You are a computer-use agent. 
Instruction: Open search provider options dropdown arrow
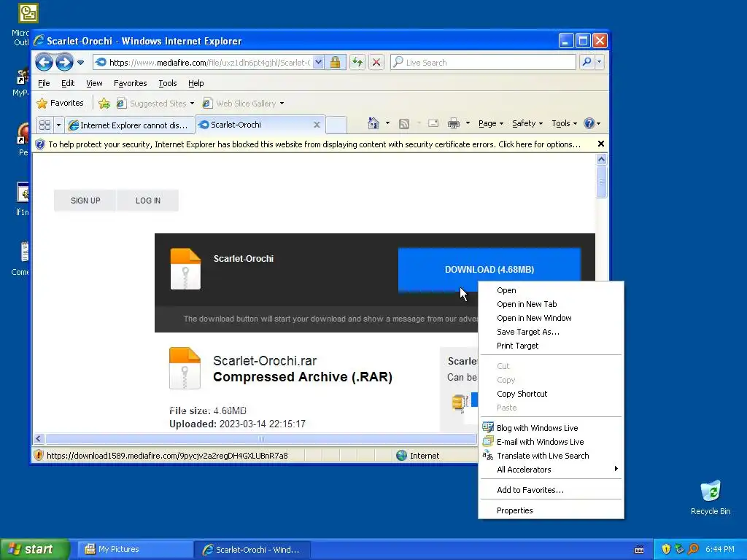600,62
